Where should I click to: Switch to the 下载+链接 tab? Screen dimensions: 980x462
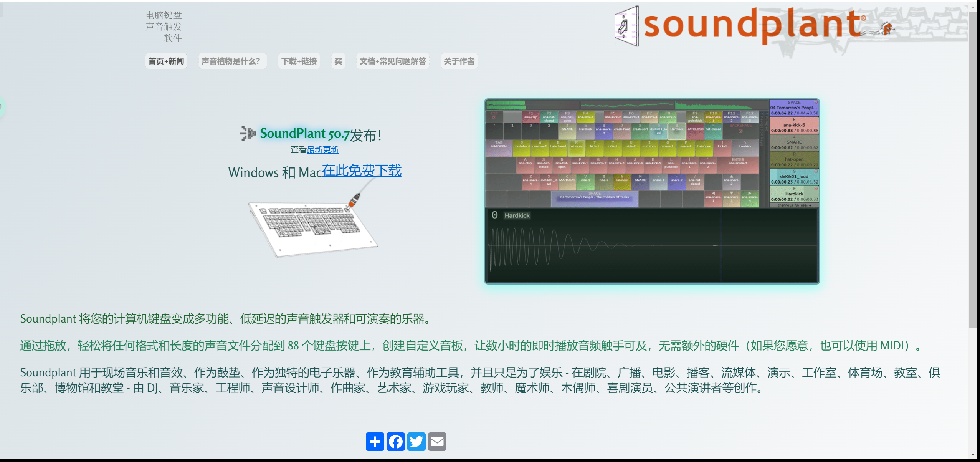click(x=299, y=61)
